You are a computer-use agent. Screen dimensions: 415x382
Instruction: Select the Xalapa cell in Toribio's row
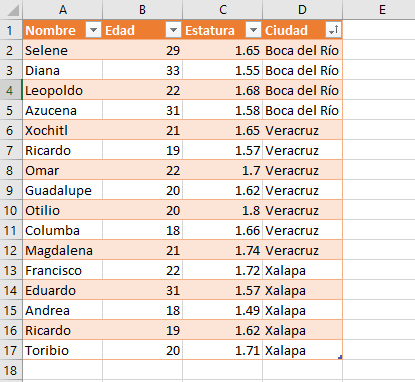tap(302, 350)
